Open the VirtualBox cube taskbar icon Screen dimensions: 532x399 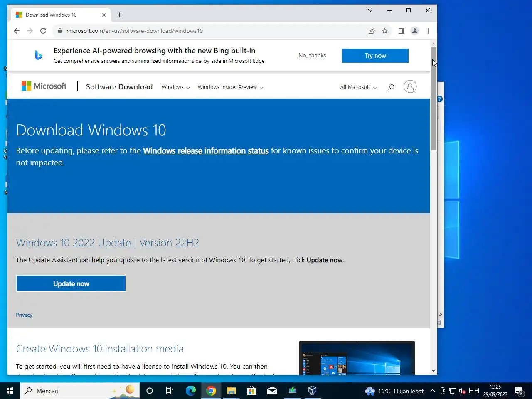313,391
